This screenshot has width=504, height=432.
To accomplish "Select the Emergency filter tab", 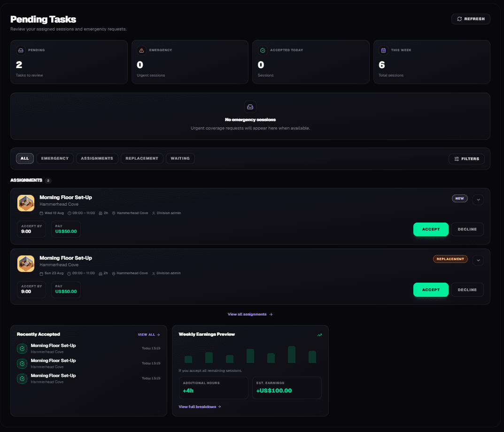I will click(55, 158).
